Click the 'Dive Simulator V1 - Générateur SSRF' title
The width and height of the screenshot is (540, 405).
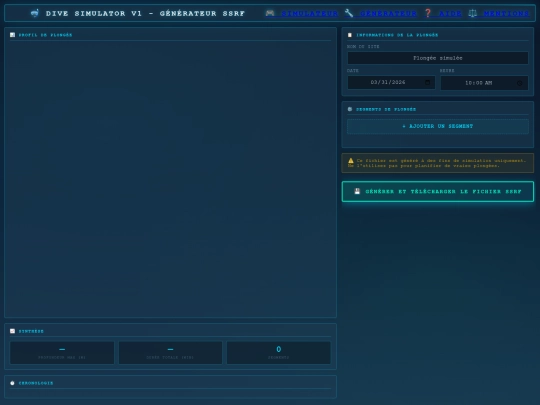point(145,13)
